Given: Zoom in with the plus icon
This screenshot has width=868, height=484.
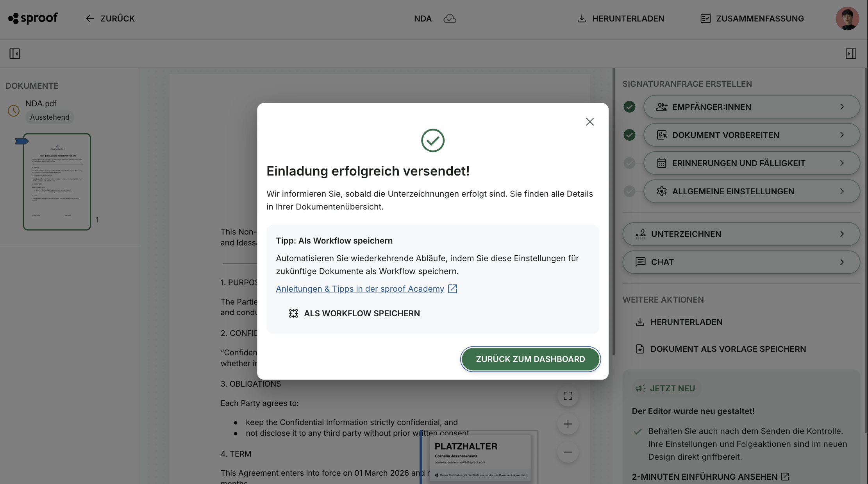Looking at the screenshot, I should click(x=568, y=424).
